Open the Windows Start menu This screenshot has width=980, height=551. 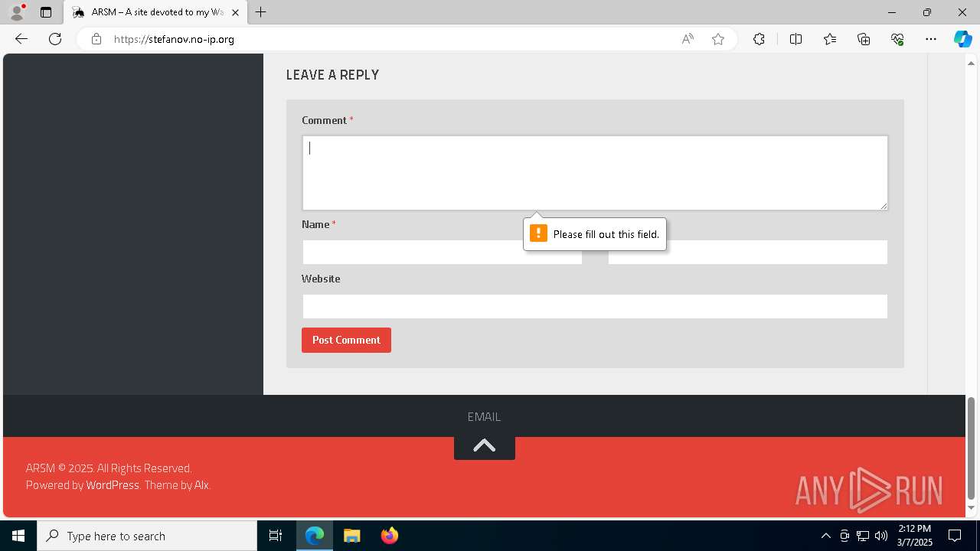[18, 536]
